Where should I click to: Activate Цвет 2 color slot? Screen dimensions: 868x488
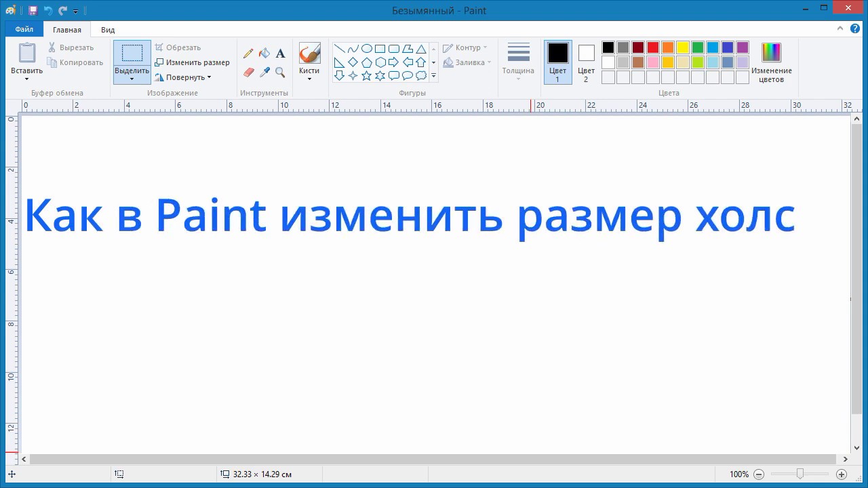(x=586, y=62)
